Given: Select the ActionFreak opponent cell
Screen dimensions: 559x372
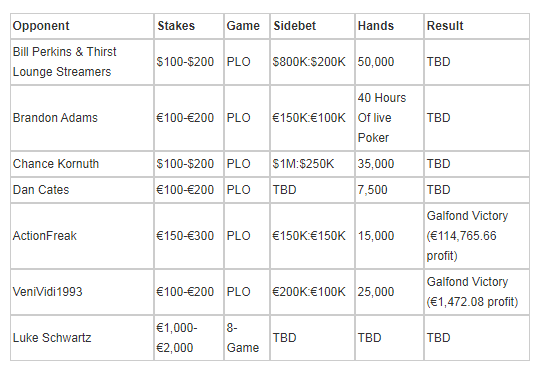Looking at the screenshot, I should coord(82,236).
